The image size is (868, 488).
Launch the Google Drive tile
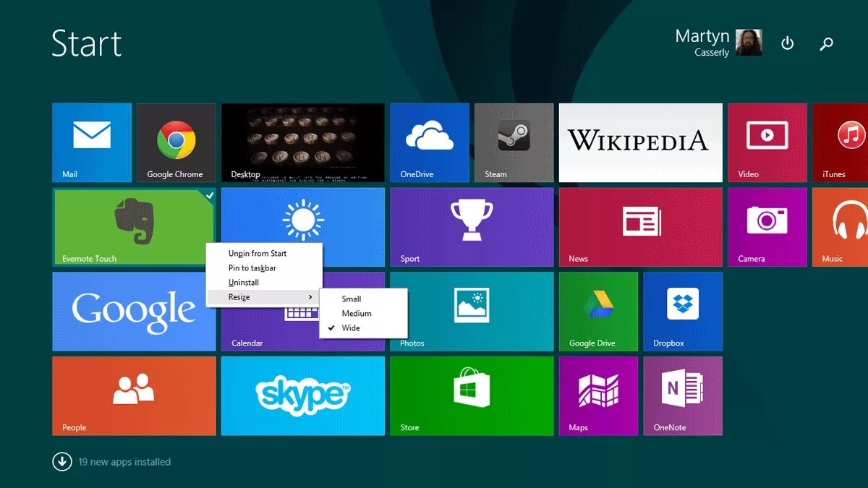pos(599,312)
